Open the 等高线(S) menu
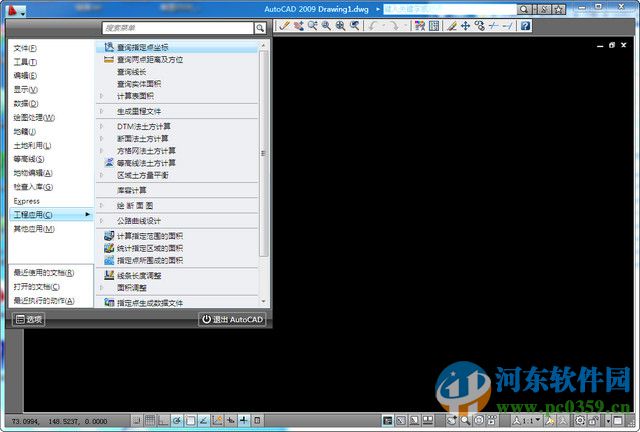Viewport: 640px width, 432px height. [x=29, y=159]
